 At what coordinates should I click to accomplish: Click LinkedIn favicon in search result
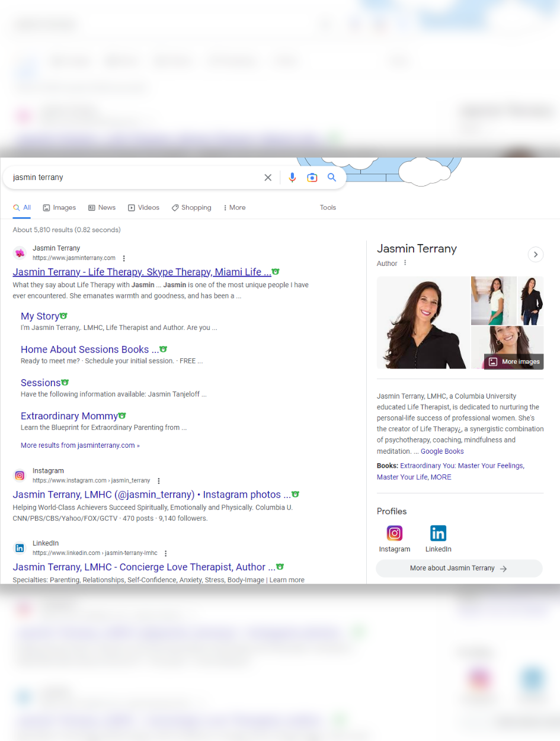20,548
